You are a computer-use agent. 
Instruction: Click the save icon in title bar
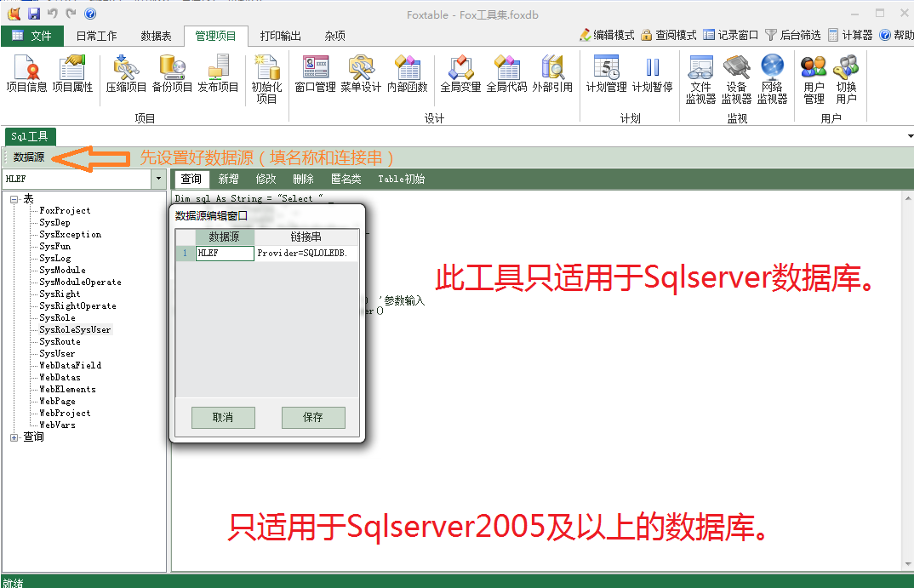tap(34, 14)
